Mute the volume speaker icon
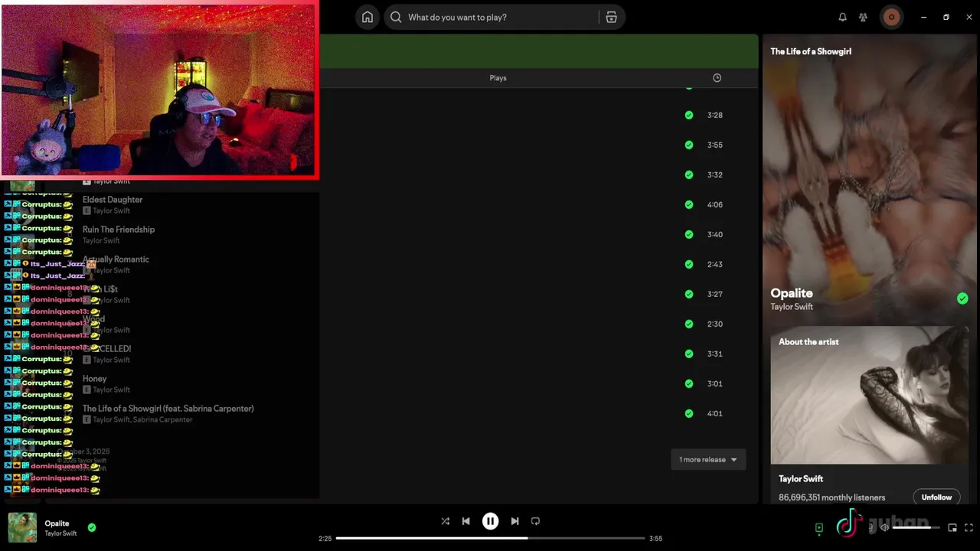 (x=884, y=527)
